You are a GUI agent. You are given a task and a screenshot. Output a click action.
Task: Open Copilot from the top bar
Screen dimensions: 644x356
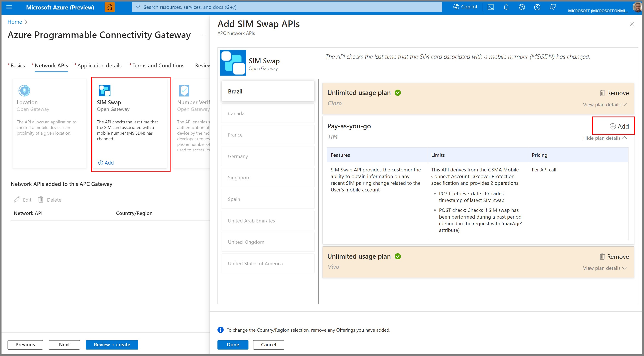click(x=465, y=7)
